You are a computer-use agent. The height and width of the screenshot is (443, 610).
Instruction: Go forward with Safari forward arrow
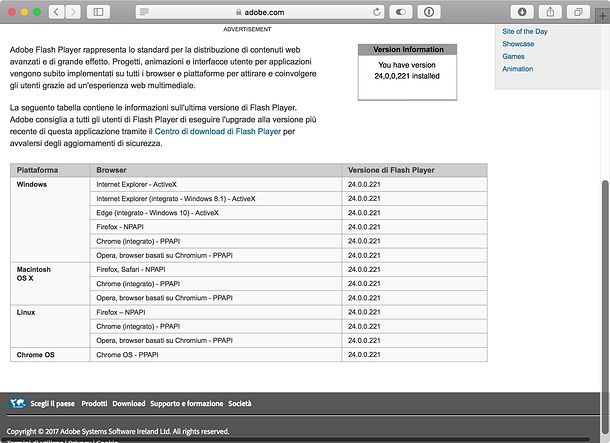73,12
